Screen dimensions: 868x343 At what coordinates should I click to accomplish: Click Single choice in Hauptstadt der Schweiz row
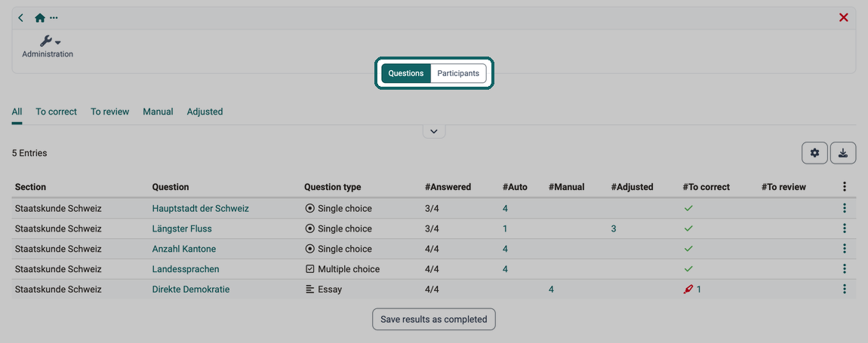339,209
